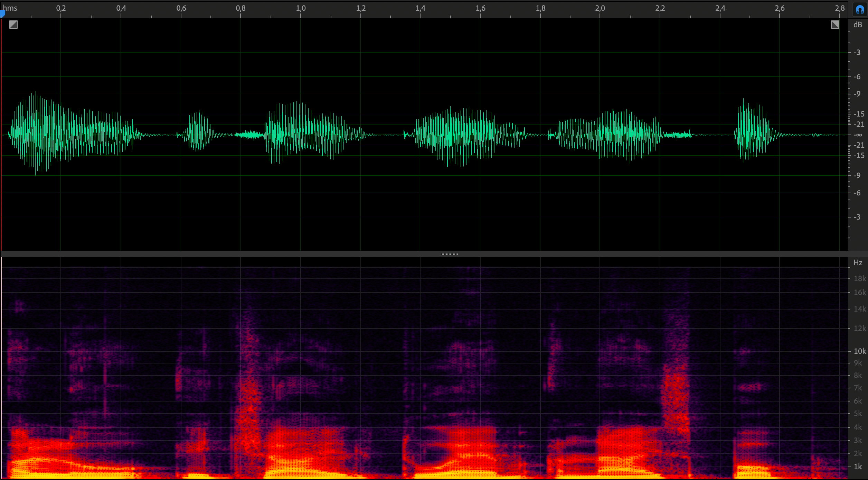The width and height of the screenshot is (868, 480).
Task: Click the 2,8 mark on the time ruler
Action: 840,8
